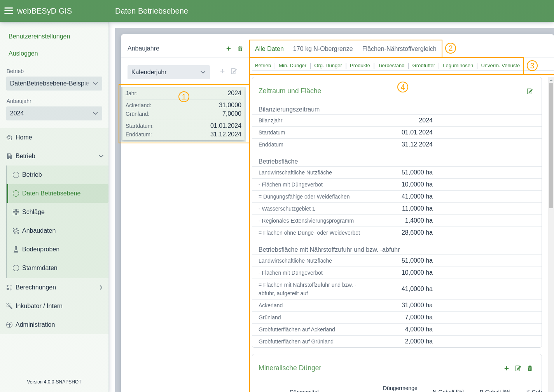Screen dimensions: 554x392
Task: Open the Betrieb selection dropdown
Action: pyautogui.click(x=54, y=84)
